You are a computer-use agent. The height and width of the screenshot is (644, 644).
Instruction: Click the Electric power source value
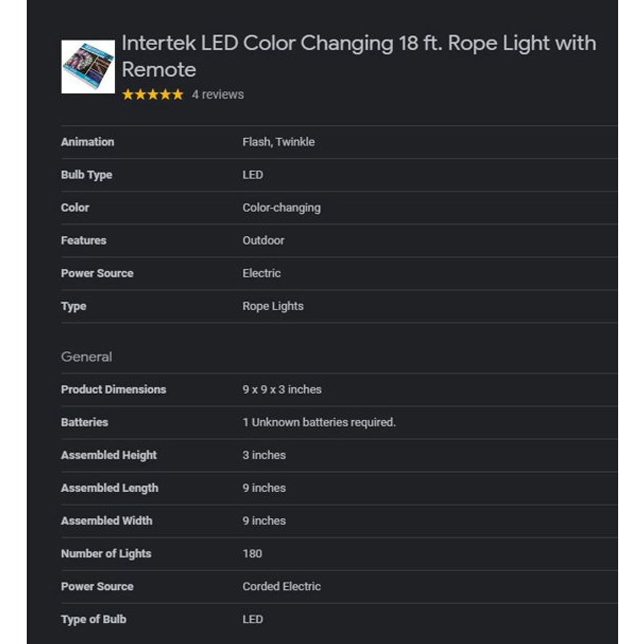tap(262, 273)
